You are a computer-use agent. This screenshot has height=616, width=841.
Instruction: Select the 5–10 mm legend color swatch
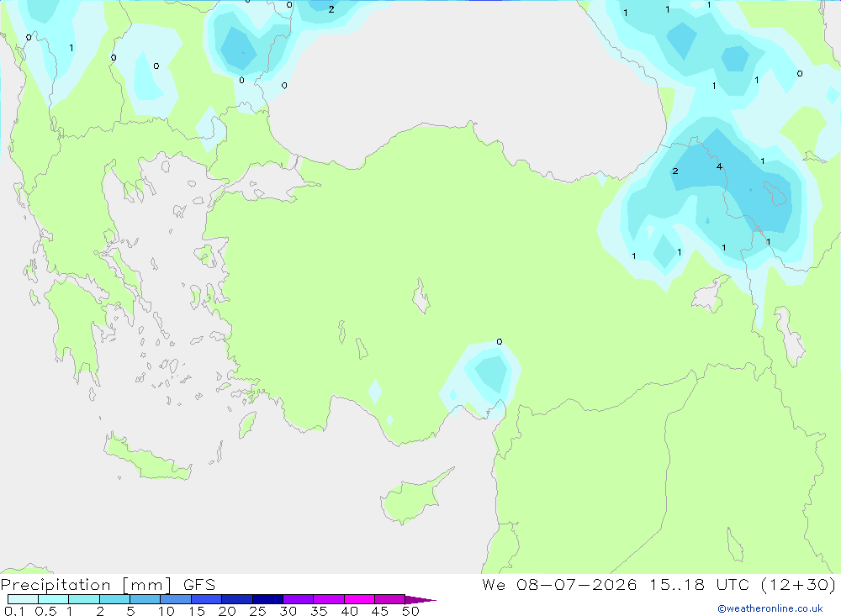click(145, 599)
